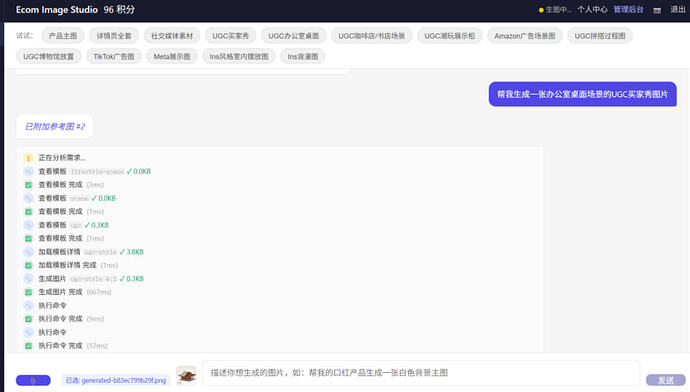690x392 pixels.
Task: Select the 产品主图 suggestion chip
Action: (x=63, y=36)
